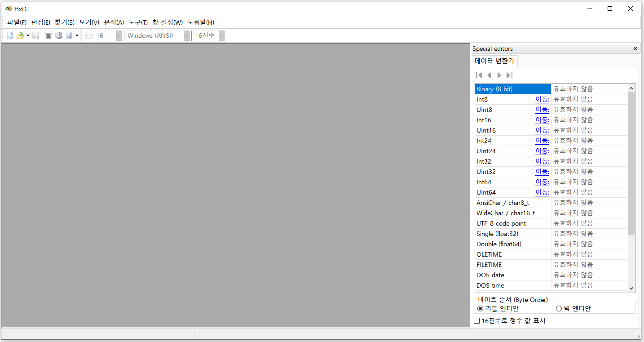The height and width of the screenshot is (342, 644).
Task: Open disk image icon in toolbar
Action: [x=69, y=36]
